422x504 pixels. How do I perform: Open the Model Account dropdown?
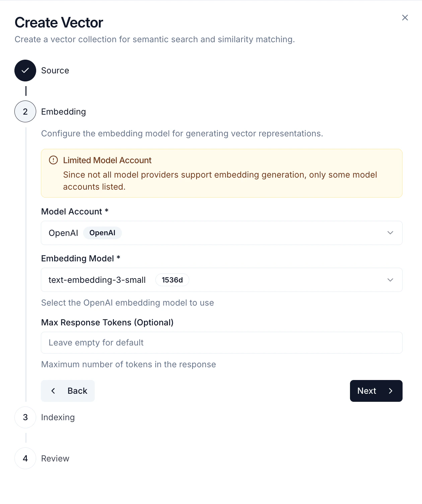[221, 233]
